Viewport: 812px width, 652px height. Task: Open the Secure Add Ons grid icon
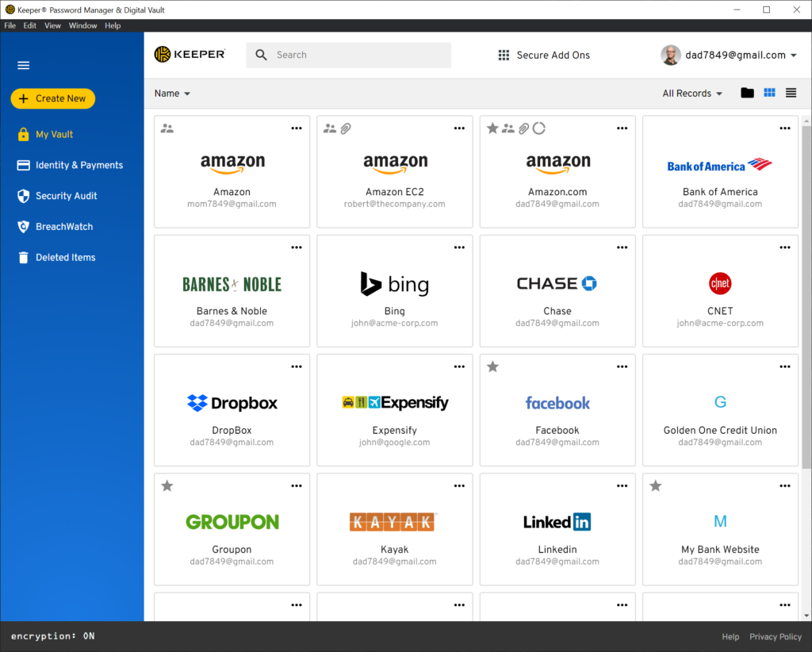click(504, 56)
